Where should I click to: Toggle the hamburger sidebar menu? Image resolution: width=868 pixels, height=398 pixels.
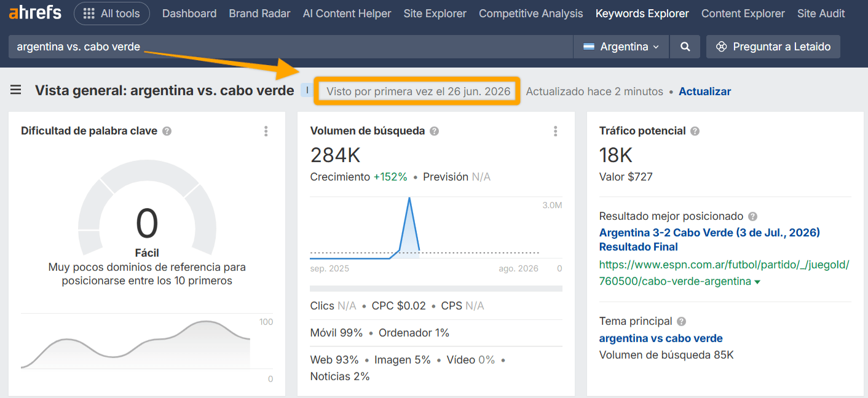pyautogui.click(x=16, y=91)
